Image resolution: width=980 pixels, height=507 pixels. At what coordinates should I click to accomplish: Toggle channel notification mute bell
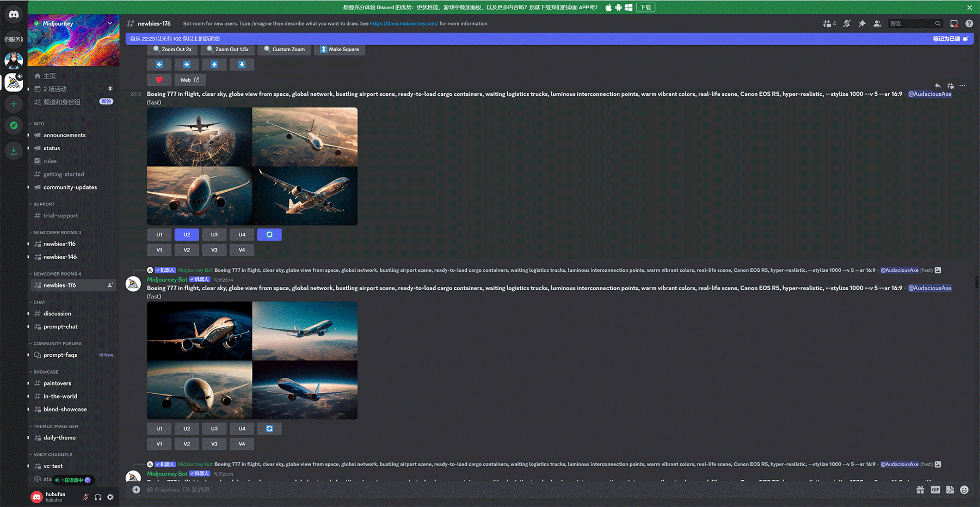(x=847, y=23)
